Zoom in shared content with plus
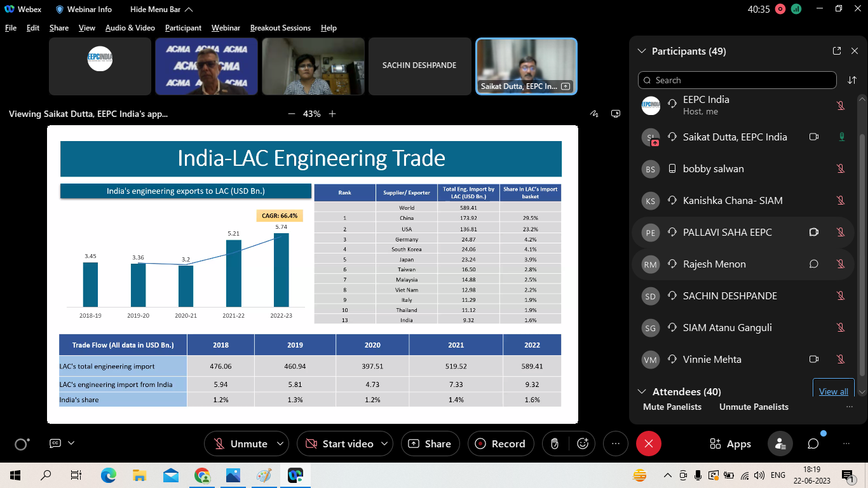 pyautogui.click(x=332, y=114)
